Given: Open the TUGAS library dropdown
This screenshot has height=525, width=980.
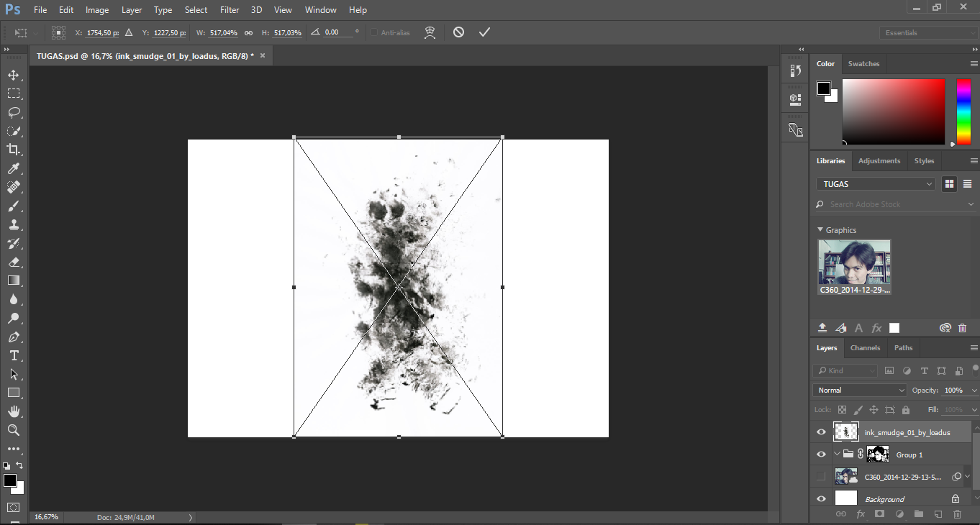Looking at the screenshot, I should coord(875,183).
